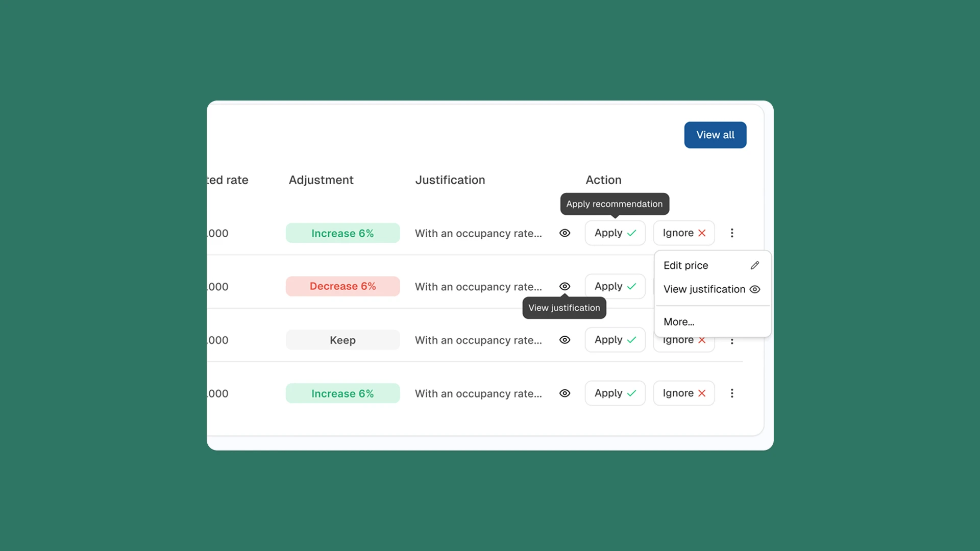Click the Decrease 6% red badge
This screenshot has width=980, height=551.
coord(342,286)
